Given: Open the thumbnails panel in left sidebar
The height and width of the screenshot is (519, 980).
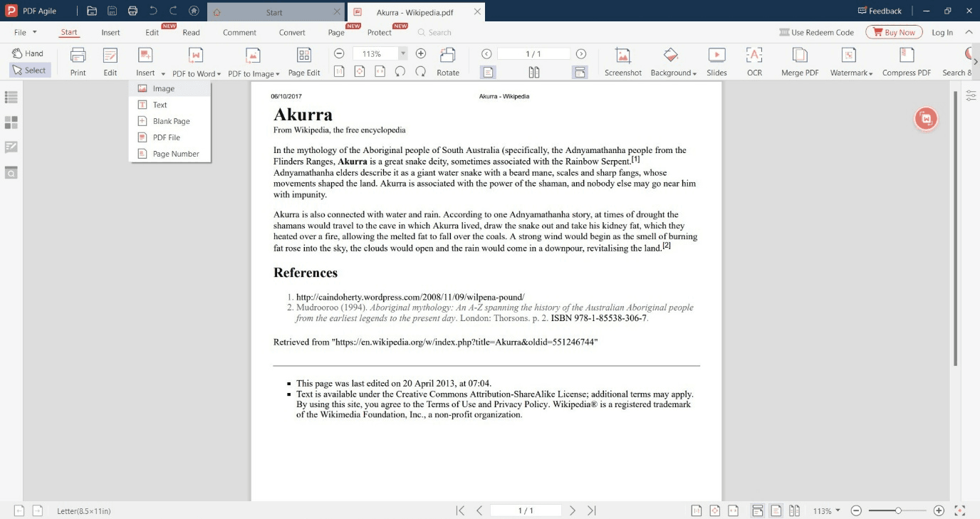Looking at the screenshot, I should click(11, 122).
